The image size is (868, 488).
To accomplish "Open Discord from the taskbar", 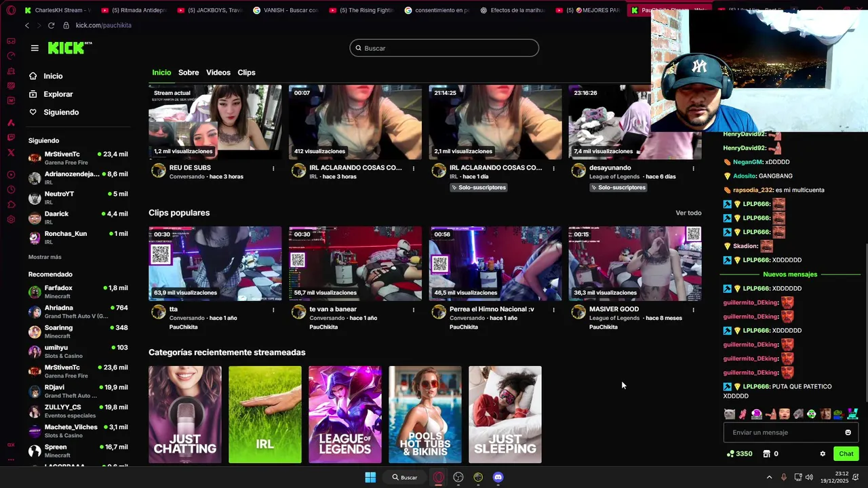I will [498, 477].
